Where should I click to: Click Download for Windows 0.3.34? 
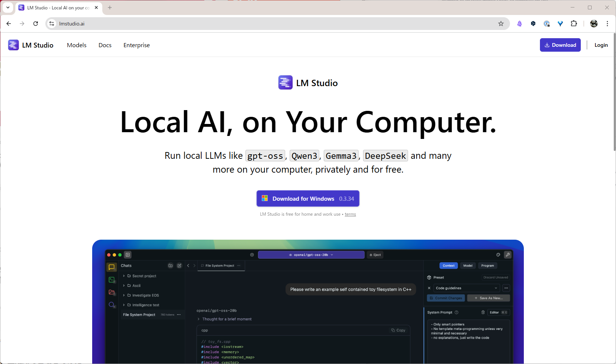point(308,198)
